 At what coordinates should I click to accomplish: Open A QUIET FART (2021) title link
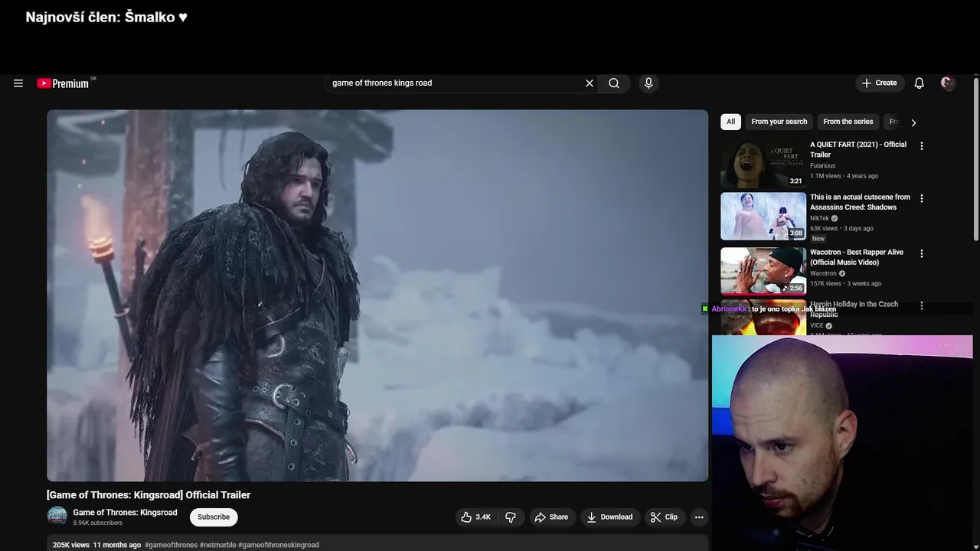click(x=858, y=149)
